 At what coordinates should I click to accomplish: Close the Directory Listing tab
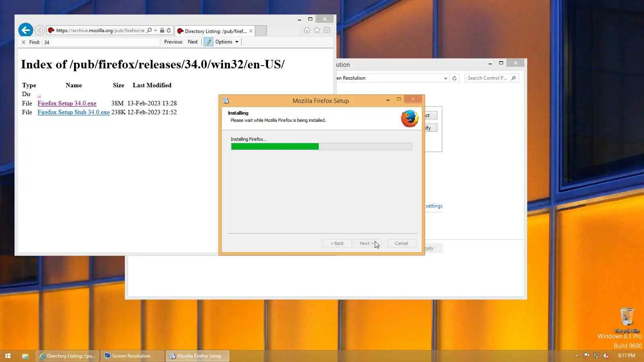(x=251, y=31)
